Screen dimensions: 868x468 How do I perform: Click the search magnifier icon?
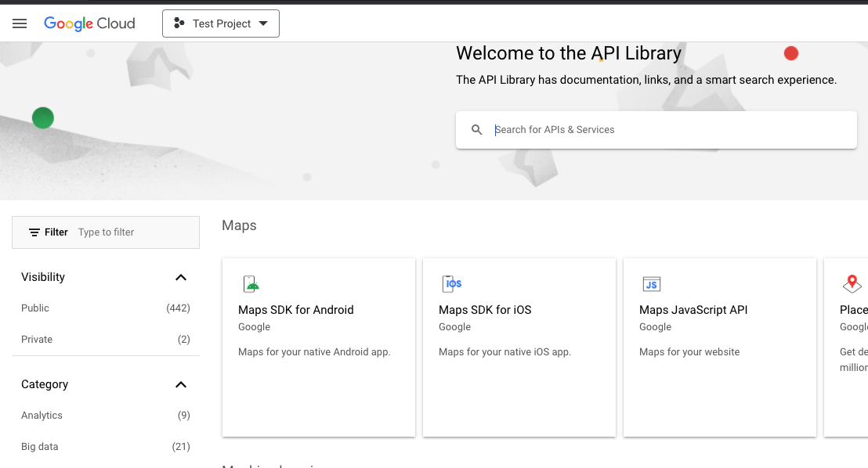[477, 129]
